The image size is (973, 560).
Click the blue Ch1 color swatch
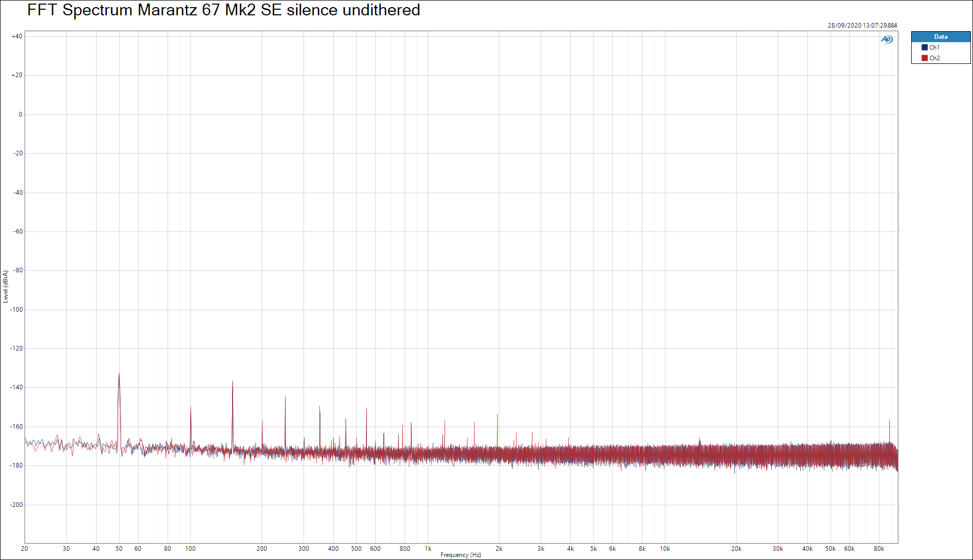point(924,48)
